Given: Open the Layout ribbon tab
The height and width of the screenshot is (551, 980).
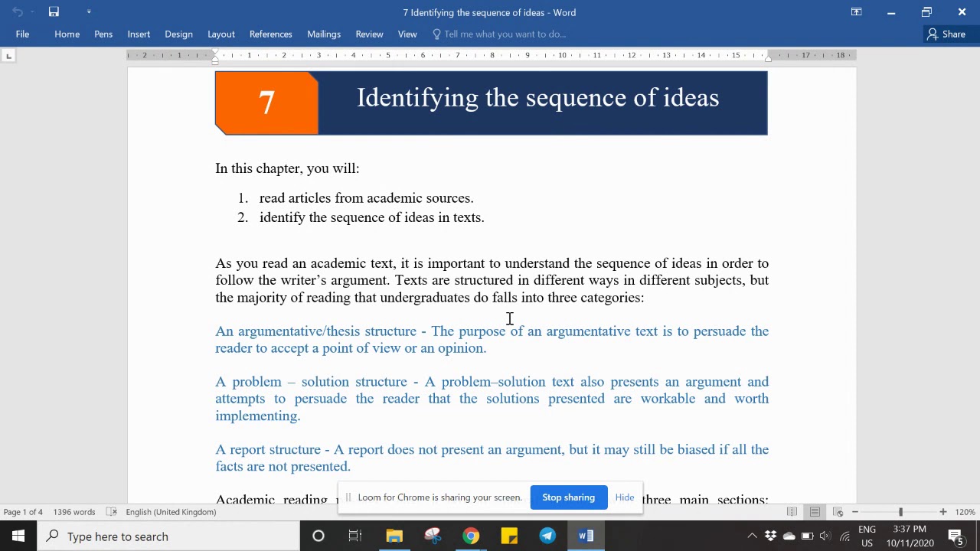Looking at the screenshot, I should (221, 34).
